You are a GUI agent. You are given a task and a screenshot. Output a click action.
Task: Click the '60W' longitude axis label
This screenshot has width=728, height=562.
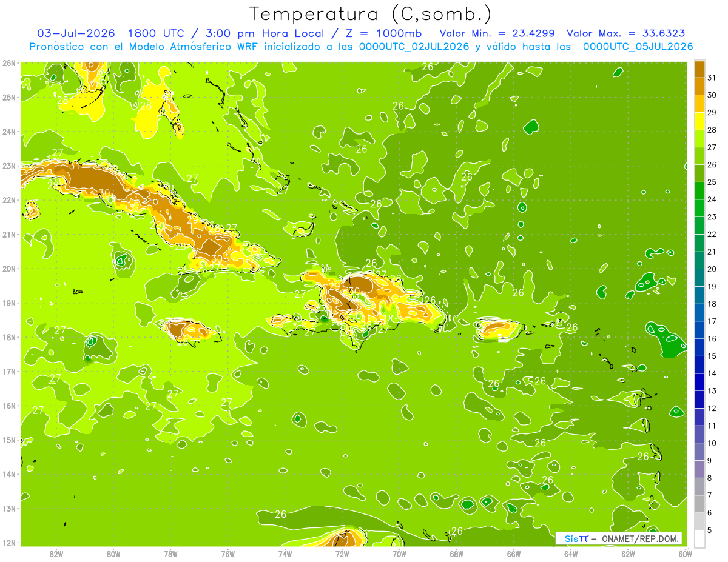685,554
